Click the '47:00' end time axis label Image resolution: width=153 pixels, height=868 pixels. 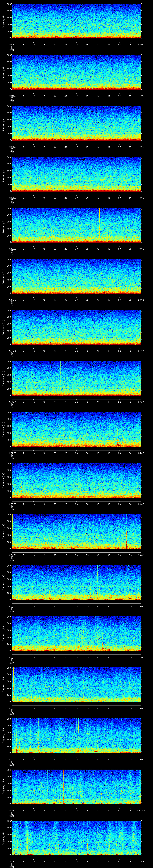click(141, 147)
